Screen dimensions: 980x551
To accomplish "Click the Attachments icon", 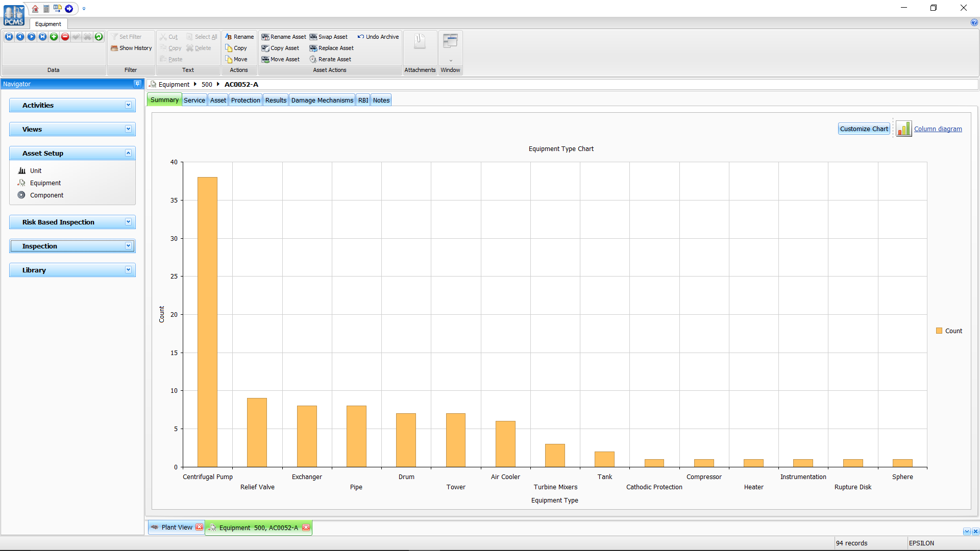I will tap(420, 42).
